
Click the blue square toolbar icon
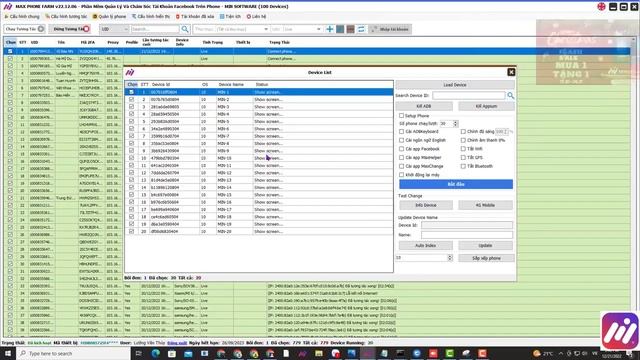(340, 29)
